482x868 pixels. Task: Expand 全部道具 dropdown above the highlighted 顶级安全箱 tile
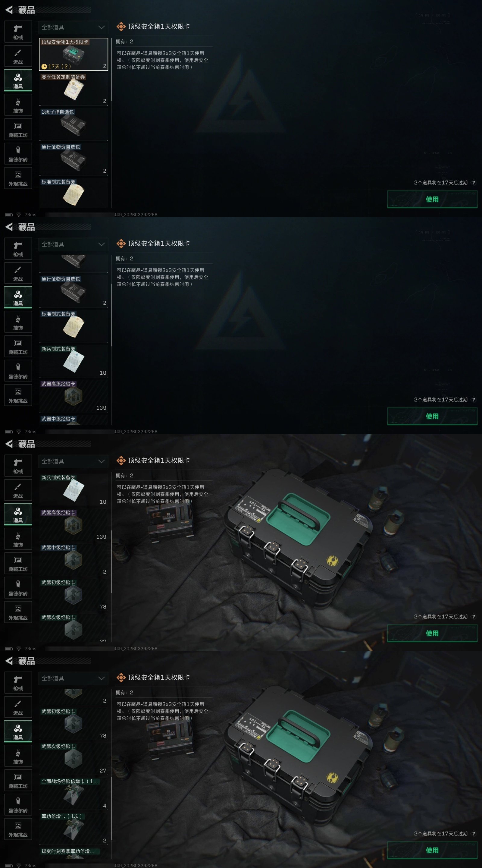point(74,27)
